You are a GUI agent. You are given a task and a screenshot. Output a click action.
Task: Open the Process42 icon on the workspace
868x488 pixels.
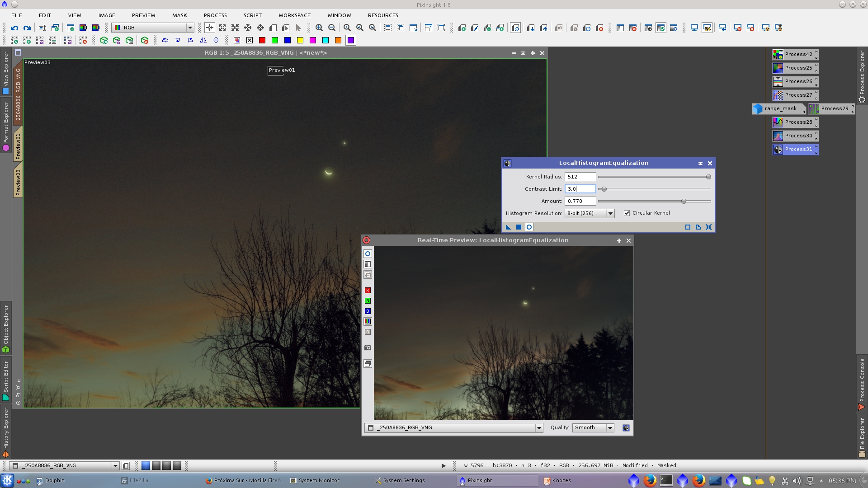click(x=796, y=55)
